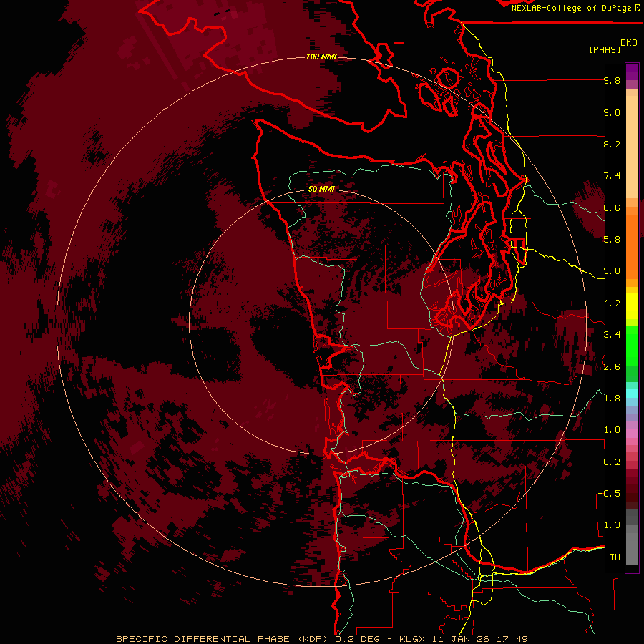
Task: Click the 4.2 legend value
Action: click(x=612, y=303)
